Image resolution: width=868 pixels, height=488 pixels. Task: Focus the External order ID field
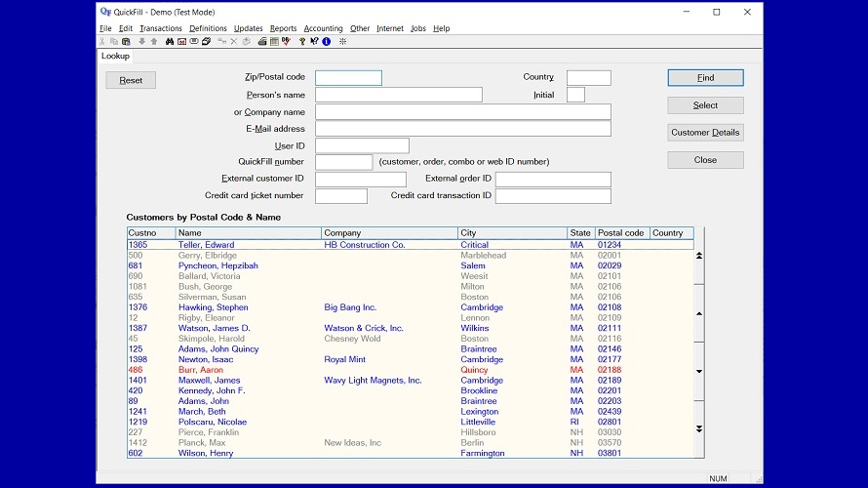tap(553, 179)
